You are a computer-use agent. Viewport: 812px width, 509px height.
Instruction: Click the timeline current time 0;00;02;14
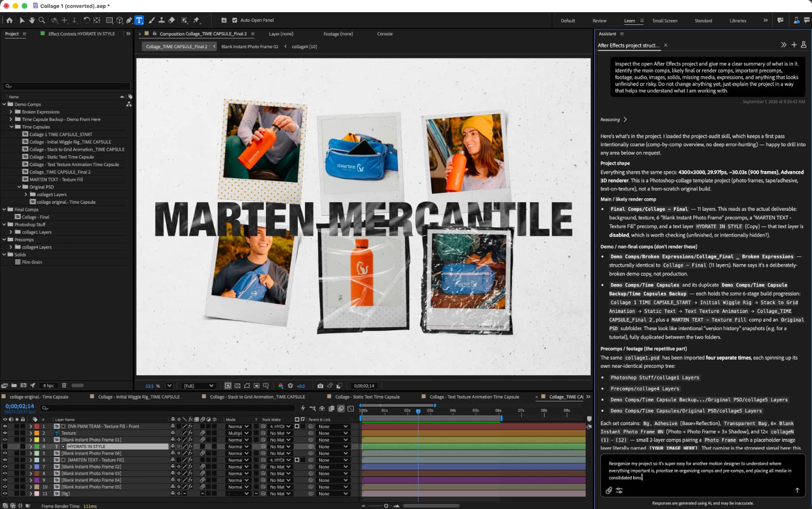[19, 406]
